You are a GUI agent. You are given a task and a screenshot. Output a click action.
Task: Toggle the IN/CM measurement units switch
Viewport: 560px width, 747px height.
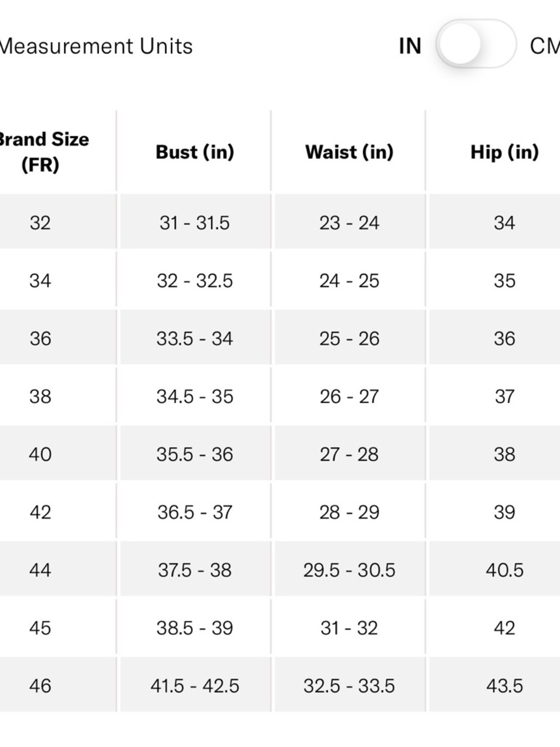(476, 44)
